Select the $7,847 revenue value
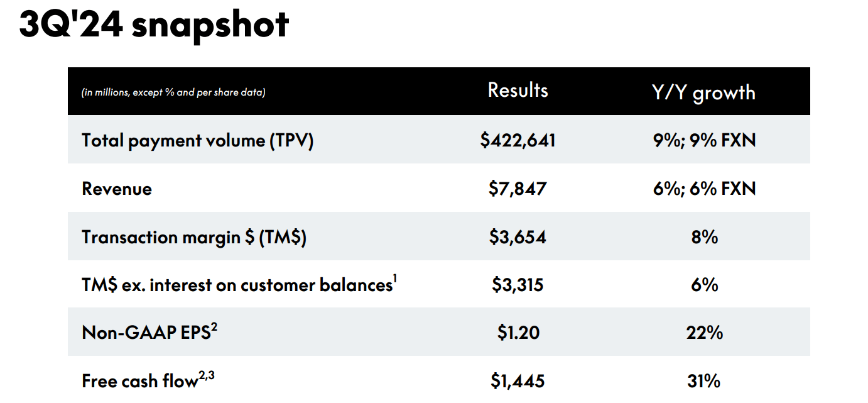The width and height of the screenshot is (868, 403). 518,189
